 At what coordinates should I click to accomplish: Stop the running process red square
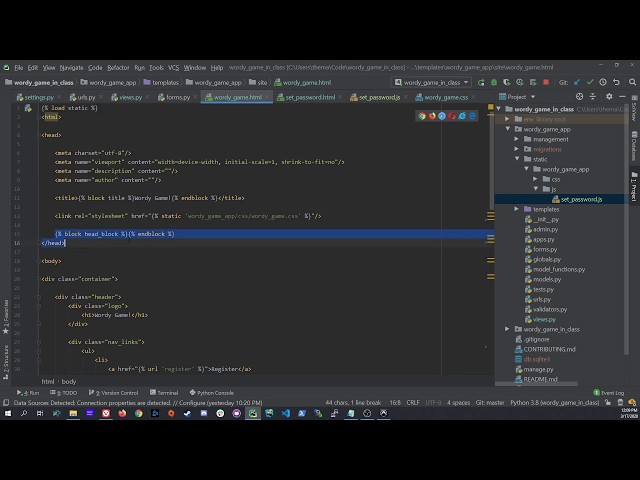pyautogui.click(x=546, y=82)
